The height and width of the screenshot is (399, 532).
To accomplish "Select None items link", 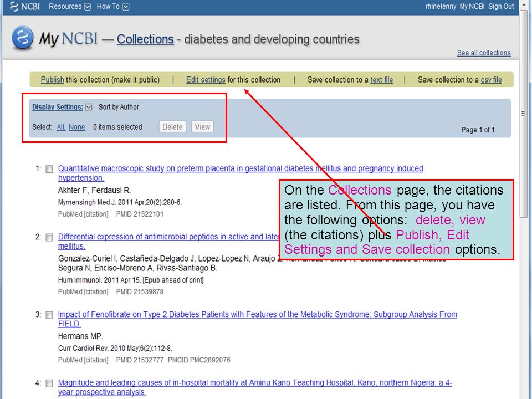I will coord(76,127).
